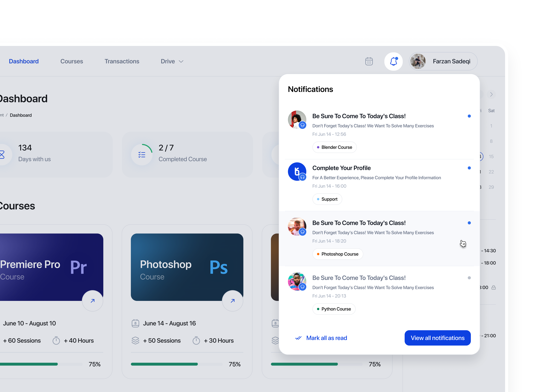Select the Dashboard nav tab
Screen dimensions: 551x392
pyautogui.click(x=24, y=61)
